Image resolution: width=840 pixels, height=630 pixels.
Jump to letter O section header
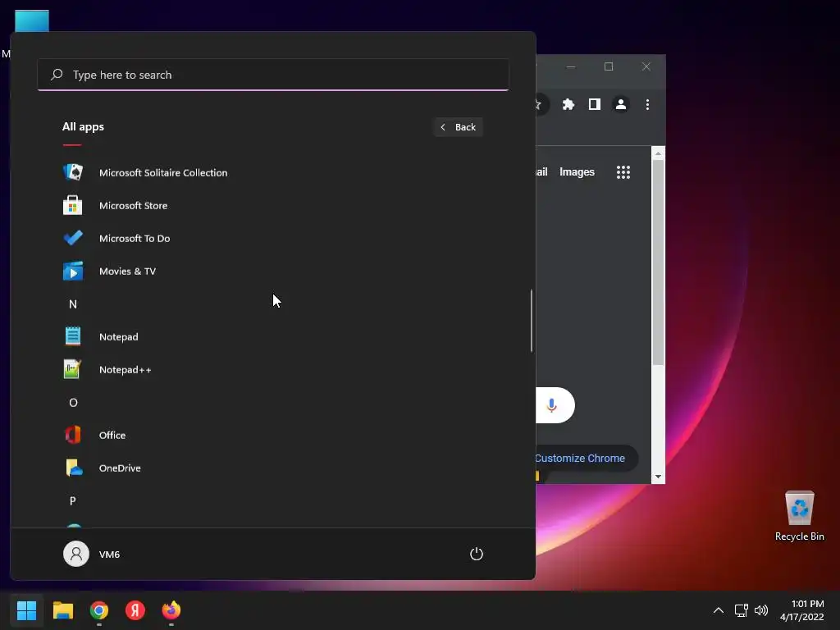[x=73, y=402]
